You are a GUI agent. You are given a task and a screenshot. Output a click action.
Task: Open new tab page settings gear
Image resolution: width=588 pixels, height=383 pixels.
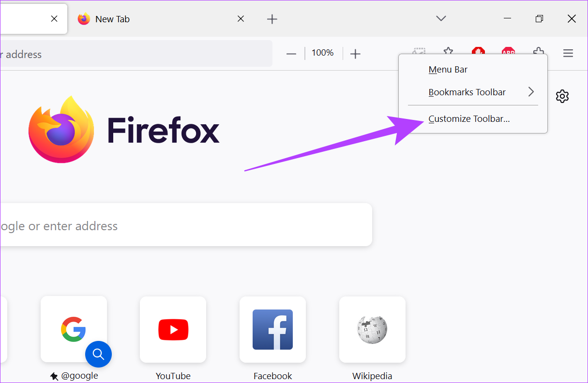pos(562,96)
